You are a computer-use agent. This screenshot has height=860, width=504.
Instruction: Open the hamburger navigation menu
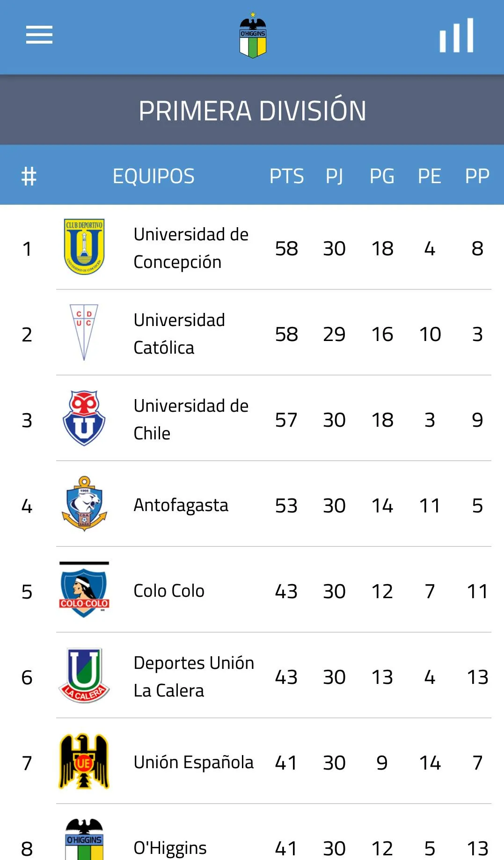39,35
